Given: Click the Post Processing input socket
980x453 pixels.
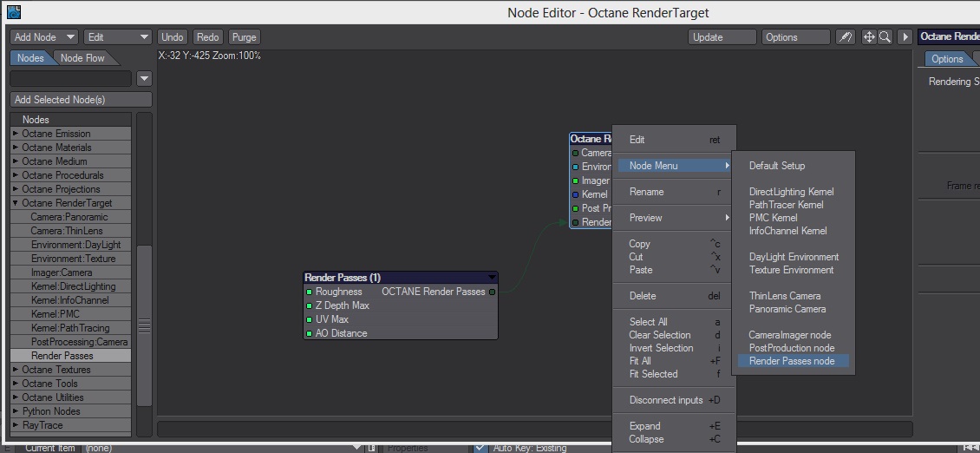Looking at the screenshot, I should (575, 207).
